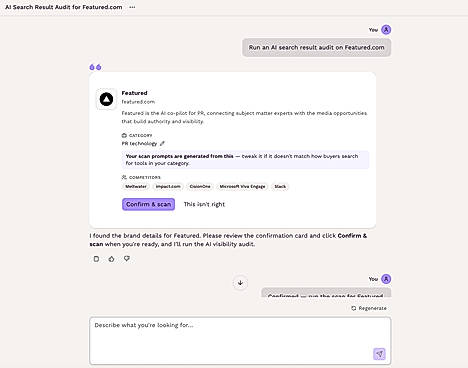
Task: Select the Slack competitor chip
Action: (280, 187)
